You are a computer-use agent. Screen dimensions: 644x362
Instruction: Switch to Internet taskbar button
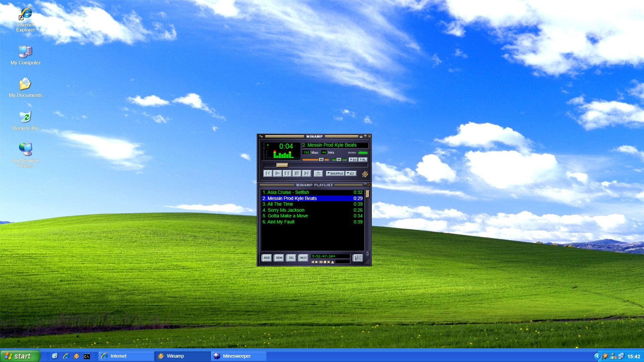127,356
